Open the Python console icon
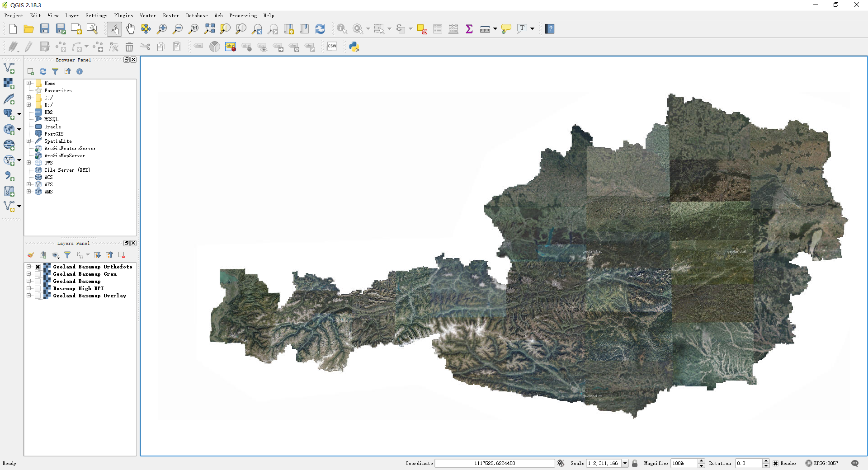Image resolution: width=868 pixels, height=470 pixels. click(354, 47)
